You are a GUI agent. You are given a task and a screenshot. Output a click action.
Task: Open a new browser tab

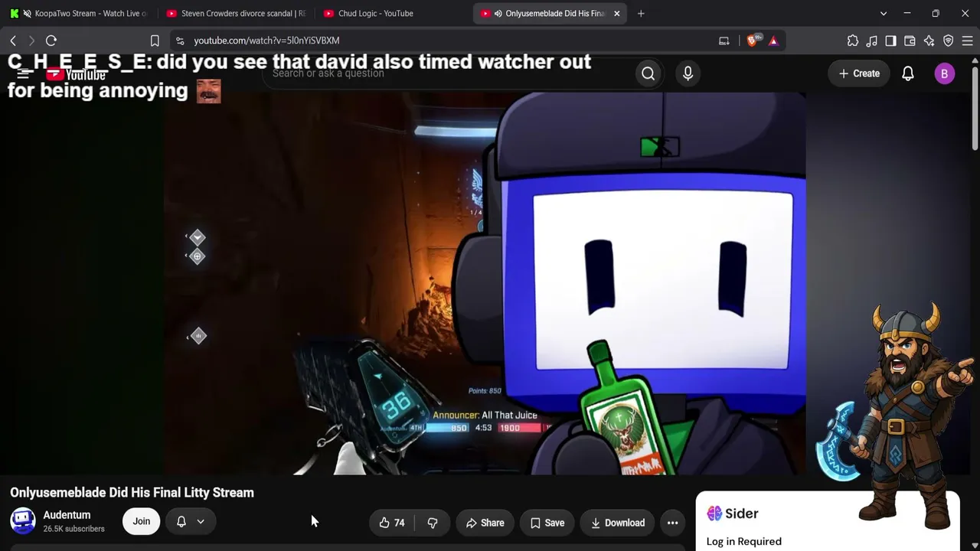[641, 13]
